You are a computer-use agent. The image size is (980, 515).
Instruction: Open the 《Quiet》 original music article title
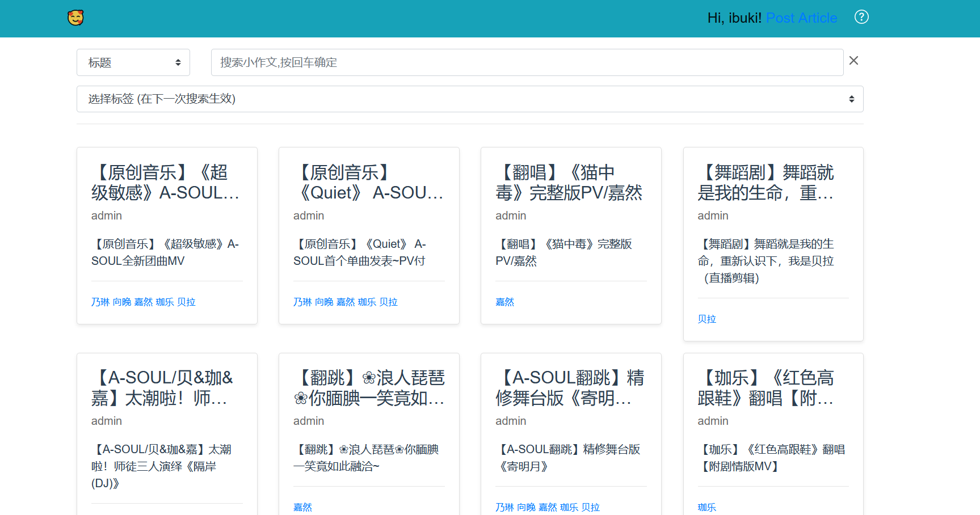point(368,183)
